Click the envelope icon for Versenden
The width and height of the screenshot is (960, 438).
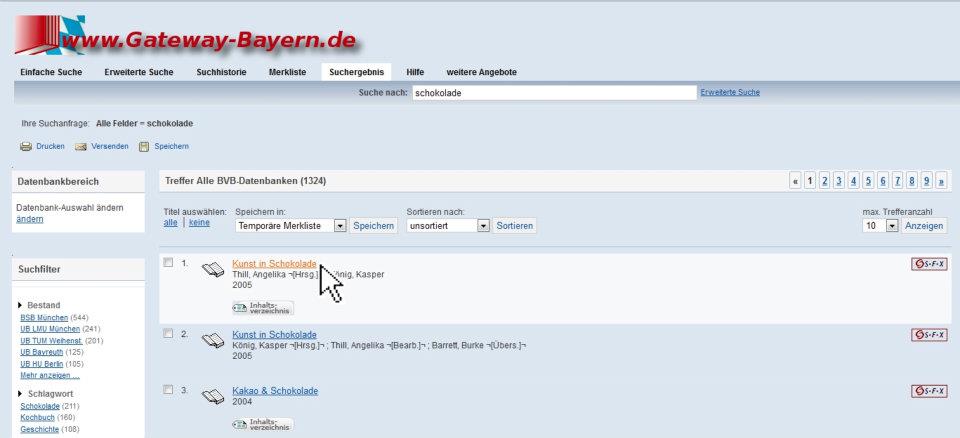coord(80,146)
